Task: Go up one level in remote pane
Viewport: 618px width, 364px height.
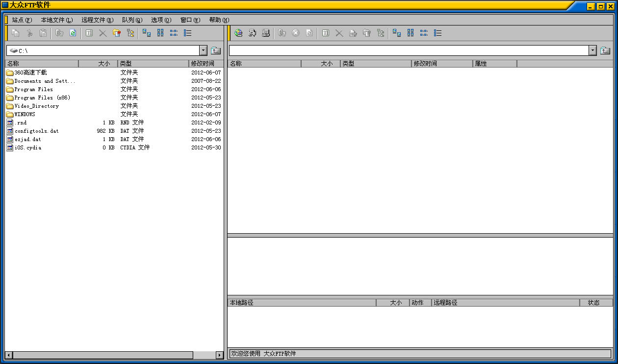Action: tap(605, 50)
